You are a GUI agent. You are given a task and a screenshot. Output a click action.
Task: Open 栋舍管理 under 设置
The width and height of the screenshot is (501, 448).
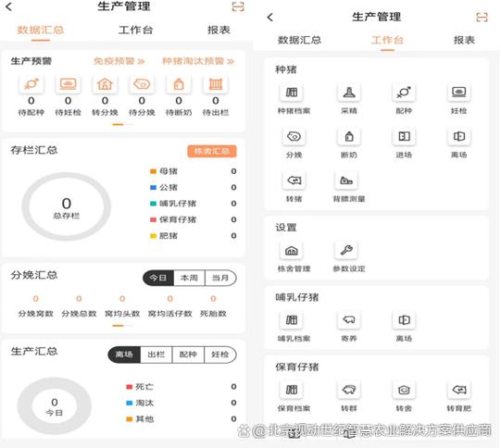pyautogui.click(x=292, y=251)
